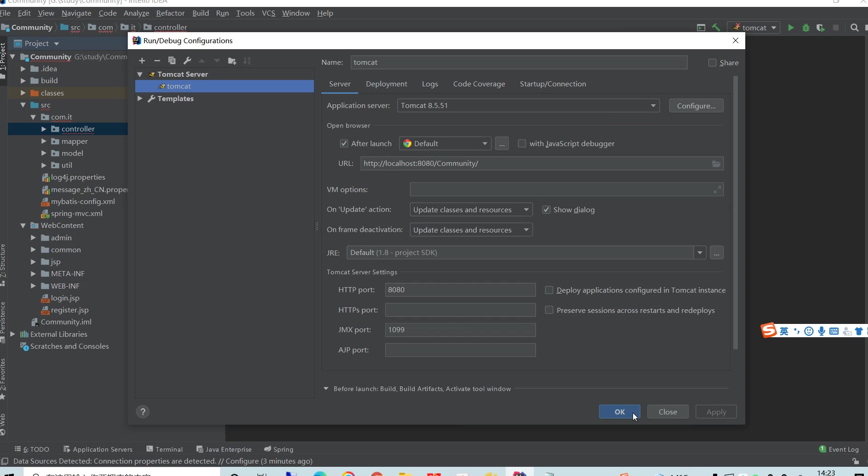Screen dimensions: 868x476
Task: Switch to the Logs tab
Action: pyautogui.click(x=430, y=84)
